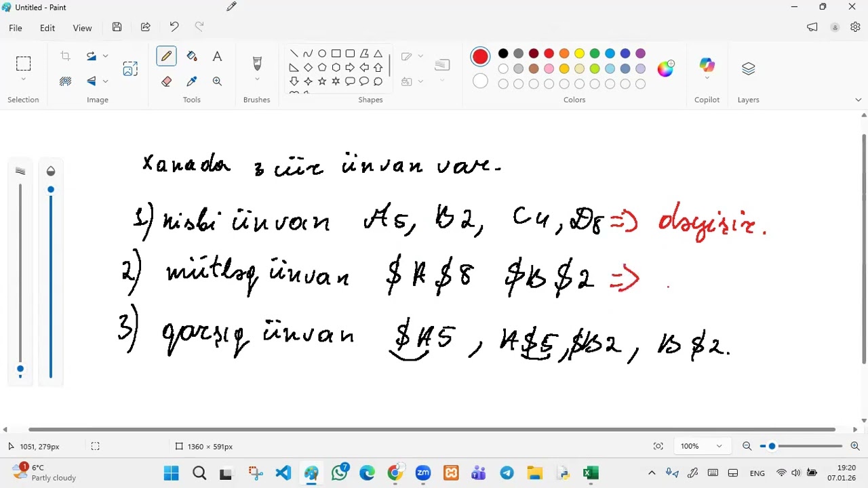Screen dimensions: 868x488
Task: Select Color 2 white background swatch
Action: 480,82
